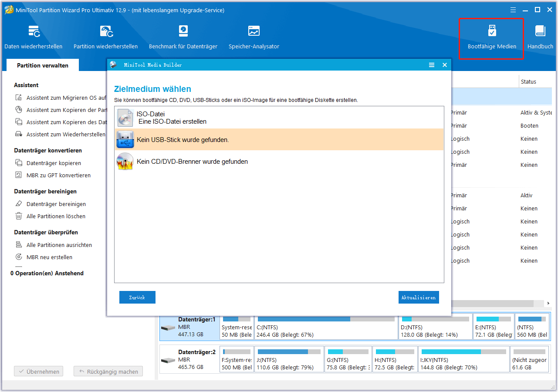The width and height of the screenshot is (558, 392).
Task: Start Assistent zum Migrieren OS
Action: coord(61,98)
